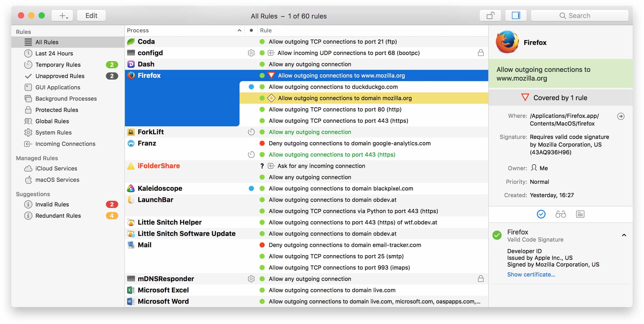Click the gear icon beside configd
This screenshot has width=644, height=324.
tap(251, 53)
